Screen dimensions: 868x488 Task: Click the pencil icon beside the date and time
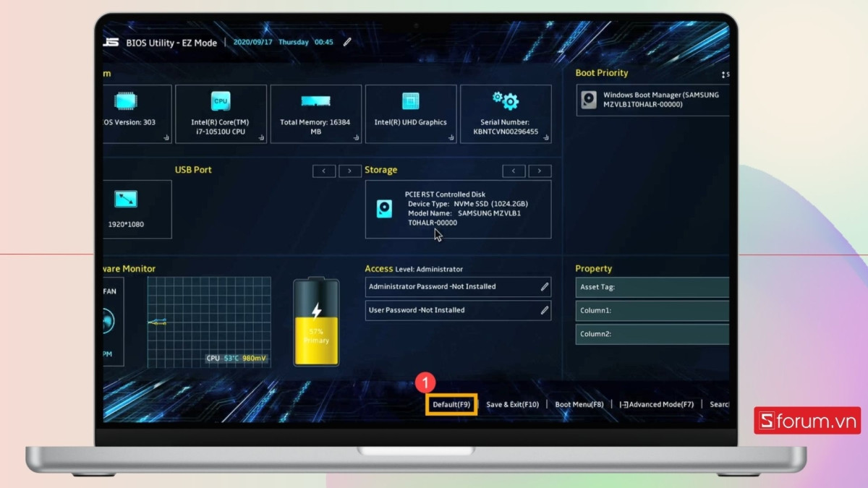(x=347, y=42)
